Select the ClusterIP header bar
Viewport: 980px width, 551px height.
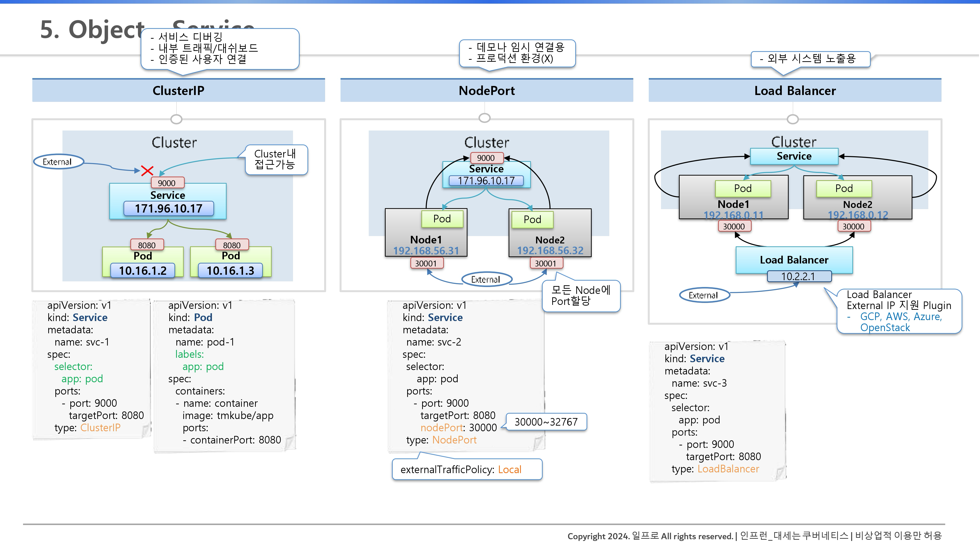pyautogui.click(x=178, y=91)
